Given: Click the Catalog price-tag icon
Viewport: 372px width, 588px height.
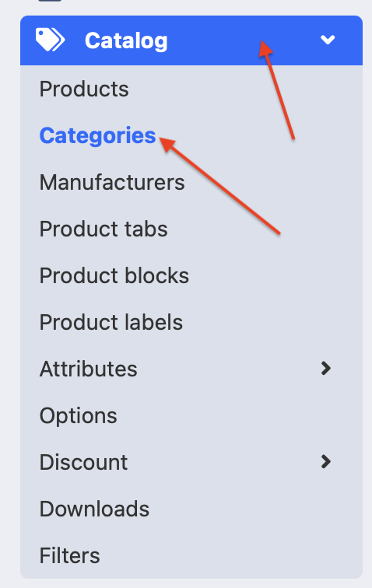Looking at the screenshot, I should (x=50, y=40).
